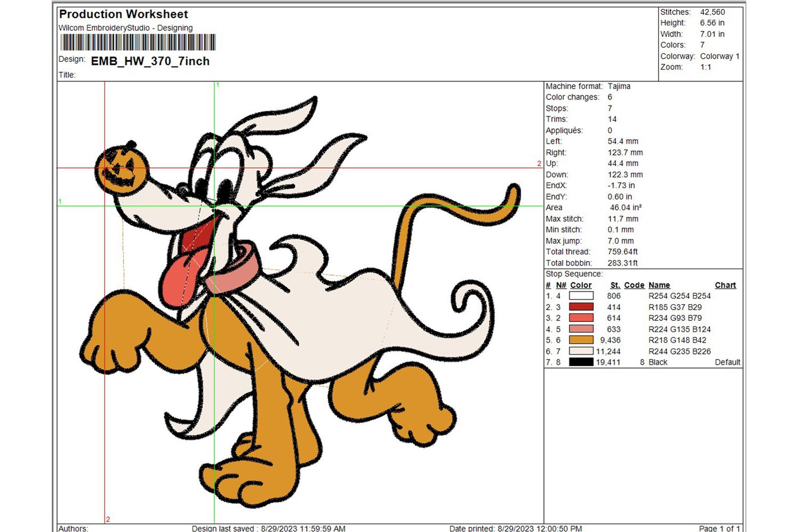Viewport: 800px width, 532px height.
Task: Select the "Color changes:" label
Action: [572, 97]
